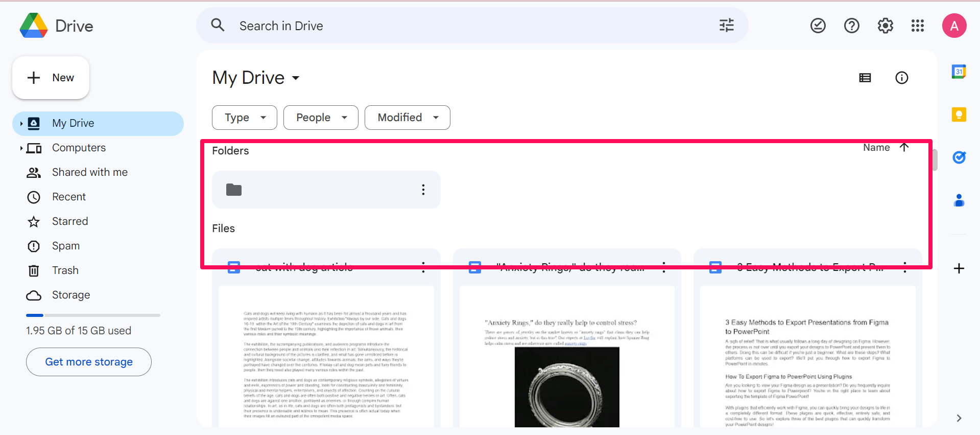
Task: Reverse sort direction with the arrow icon
Action: pyautogui.click(x=904, y=147)
